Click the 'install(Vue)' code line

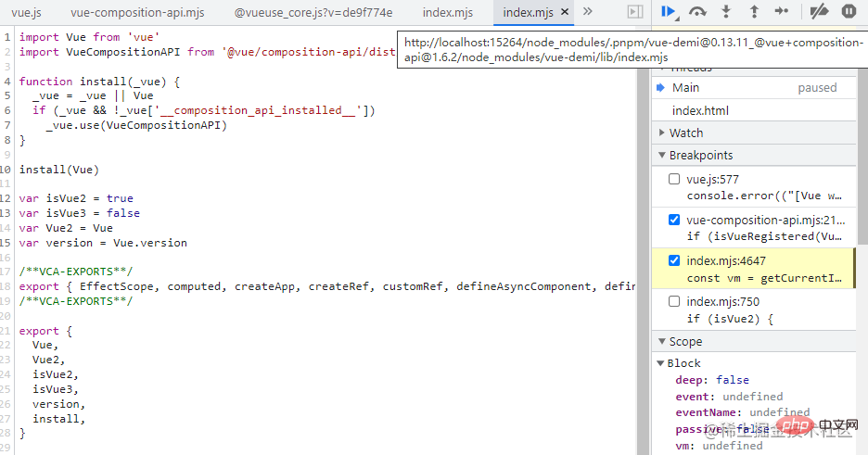click(x=58, y=170)
